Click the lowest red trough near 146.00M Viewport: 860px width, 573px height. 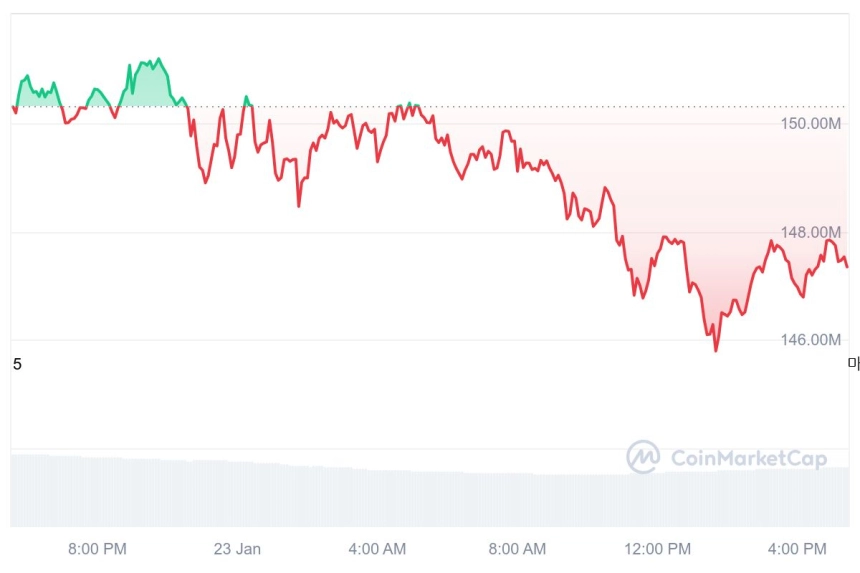(x=716, y=350)
